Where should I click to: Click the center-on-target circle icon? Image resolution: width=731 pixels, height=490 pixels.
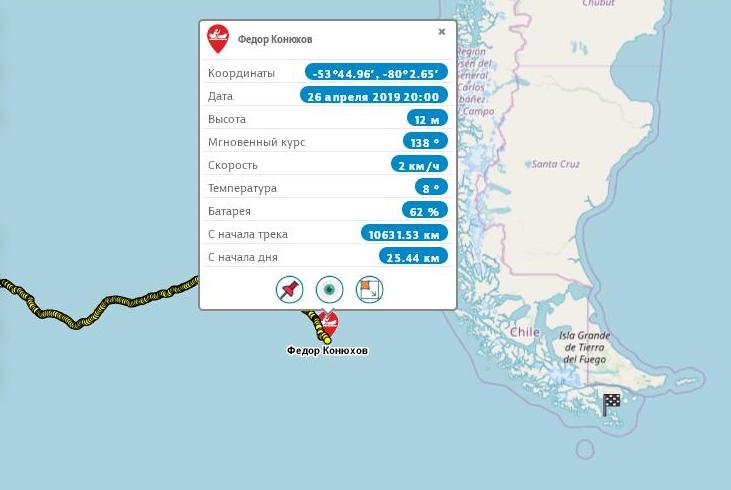(x=330, y=289)
